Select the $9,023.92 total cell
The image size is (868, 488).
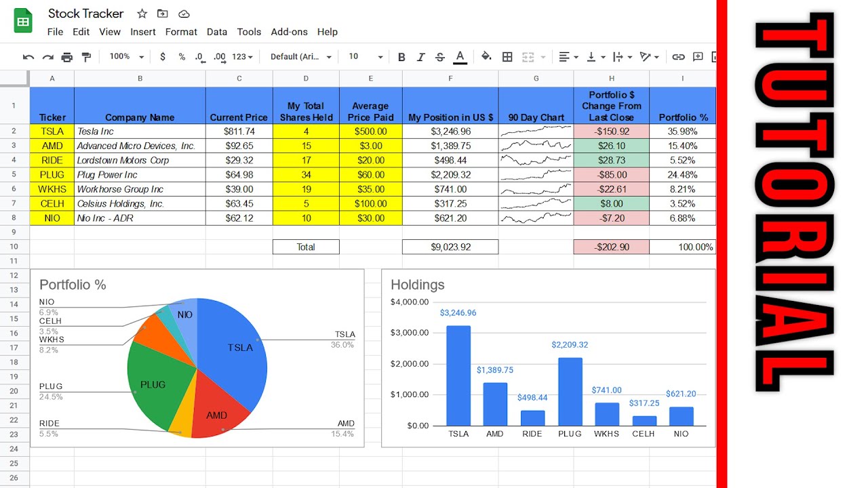450,247
